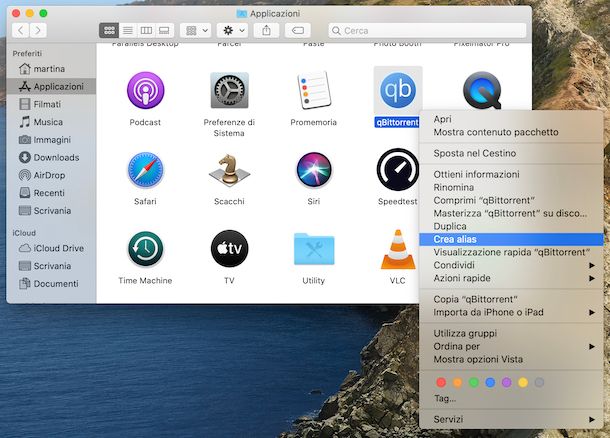Open the Podcast app icon
The height and width of the screenshot is (438, 610).
[145, 90]
